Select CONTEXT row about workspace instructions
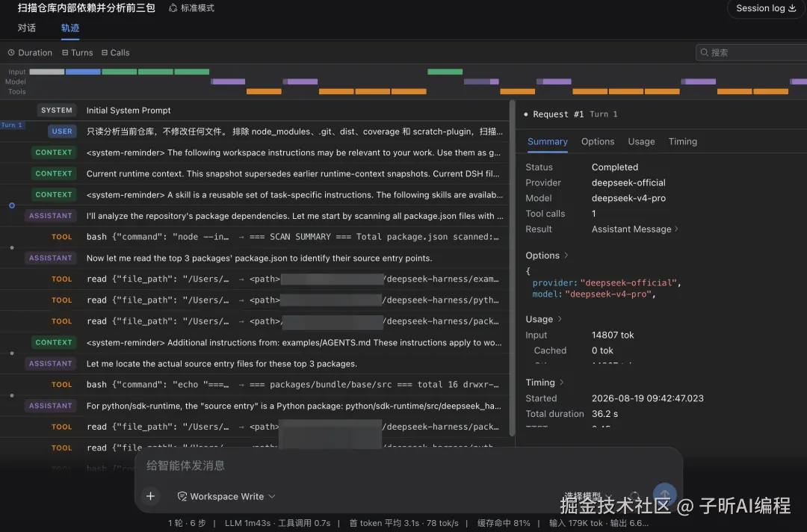 pyautogui.click(x=255, y=152)
